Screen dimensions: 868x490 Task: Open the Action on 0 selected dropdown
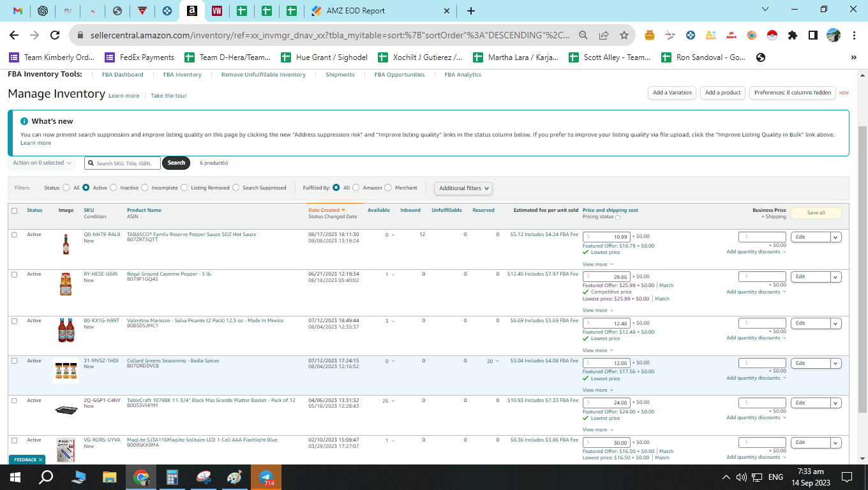click(41, 163)
